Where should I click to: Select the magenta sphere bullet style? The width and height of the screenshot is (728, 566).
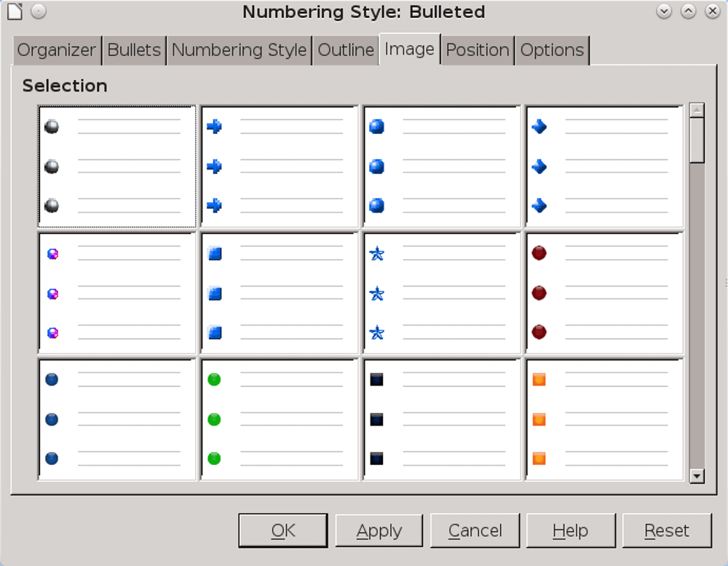[x=116, y=293]
